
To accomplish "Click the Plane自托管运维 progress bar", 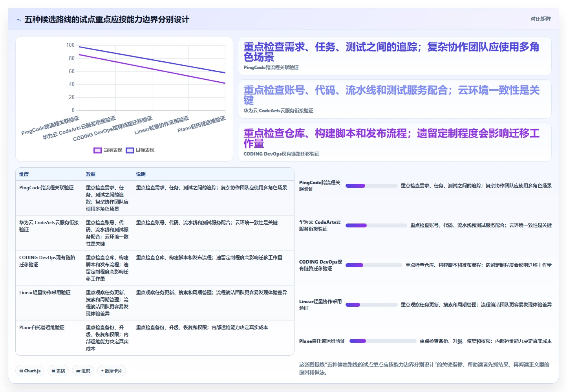I will [383, 341].
